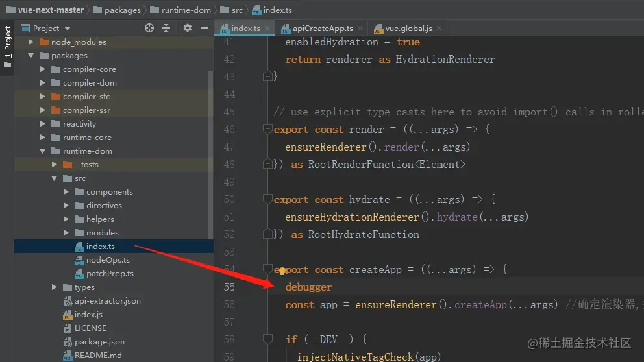Click the Project panel vertical scrollbar
This screenshot has height=362, width=644.
211,155
